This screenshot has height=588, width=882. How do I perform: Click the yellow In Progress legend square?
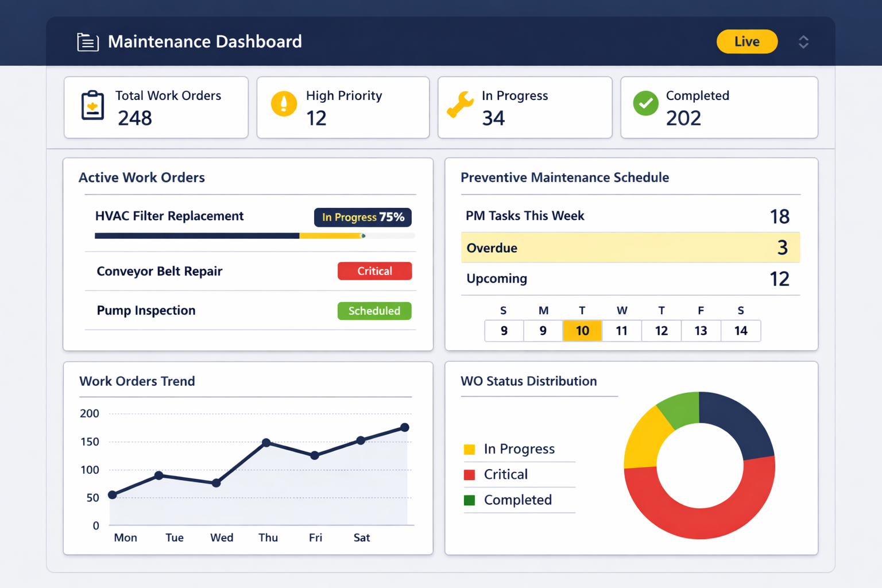pyautogui.click(x=469, y=449)
